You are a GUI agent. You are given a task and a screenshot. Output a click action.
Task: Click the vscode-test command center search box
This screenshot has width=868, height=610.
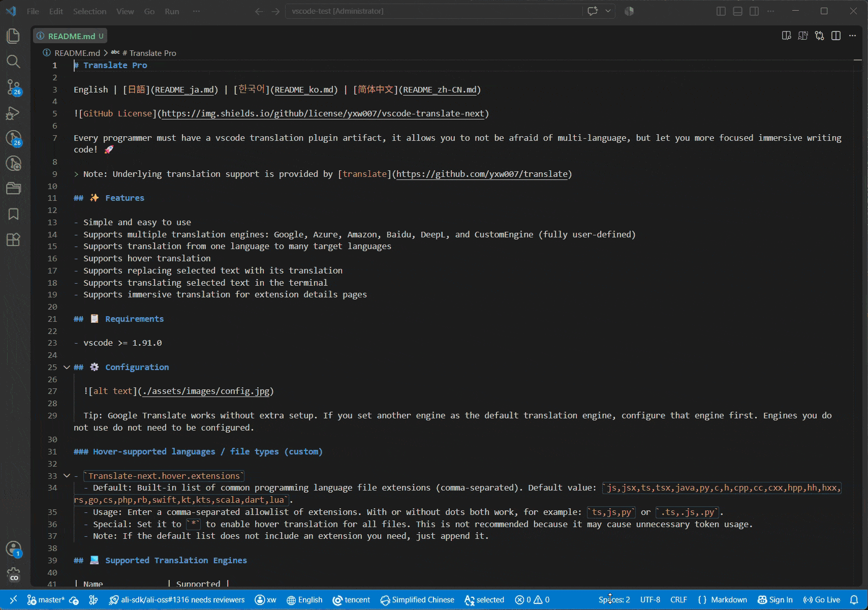[x=433, y=11]
